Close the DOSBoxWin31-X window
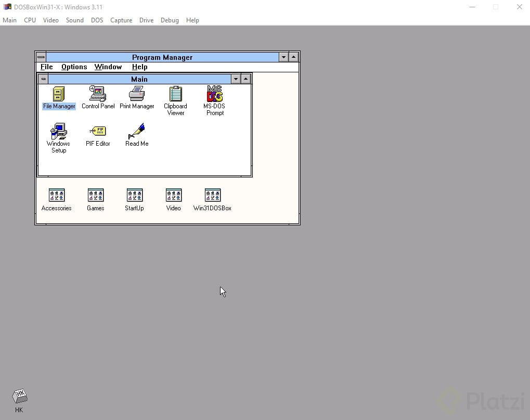The image size is (530, 420). pos(520,7)
